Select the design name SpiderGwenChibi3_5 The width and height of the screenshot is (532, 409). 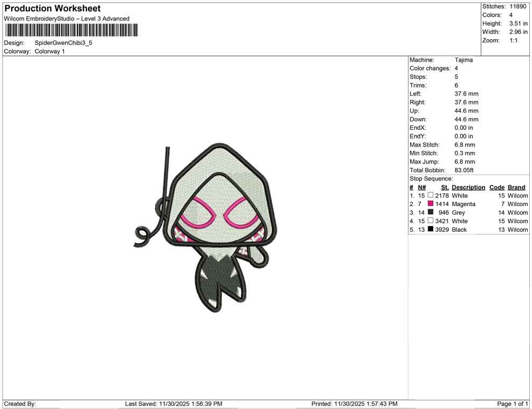click(x=63, y=43)
